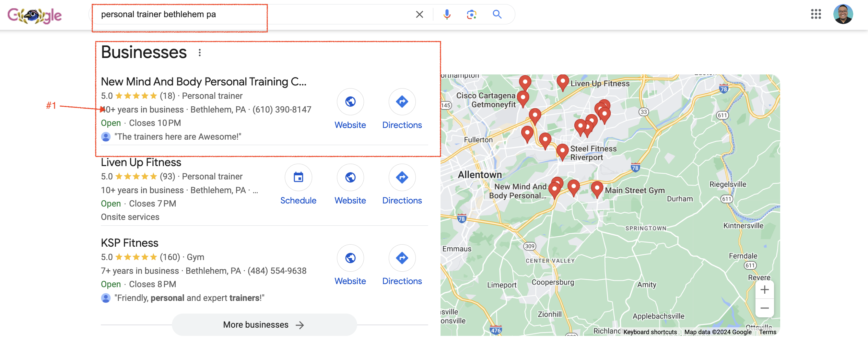Screen dimensions: 868x352
Task: Click phone number (484) 554-9638
Action: 277,271
